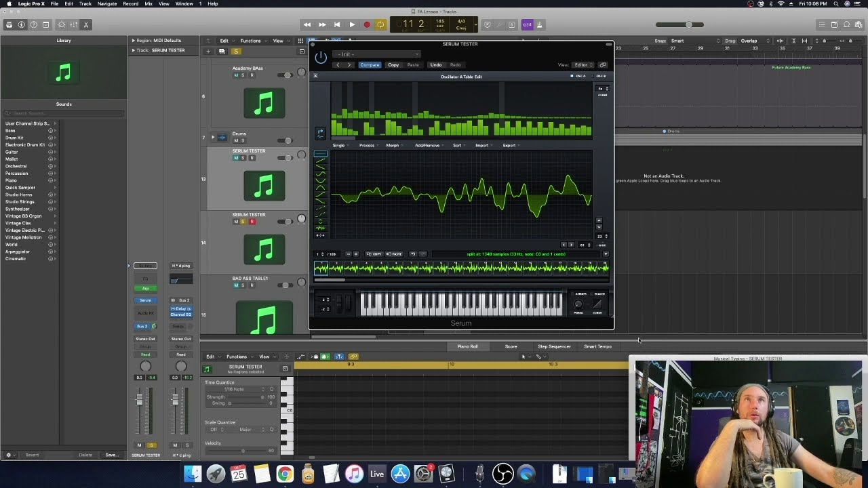This screenshot has width=868, height=488.
Task: Open the Mix menu in the menu bar
Action: (149, 3)
